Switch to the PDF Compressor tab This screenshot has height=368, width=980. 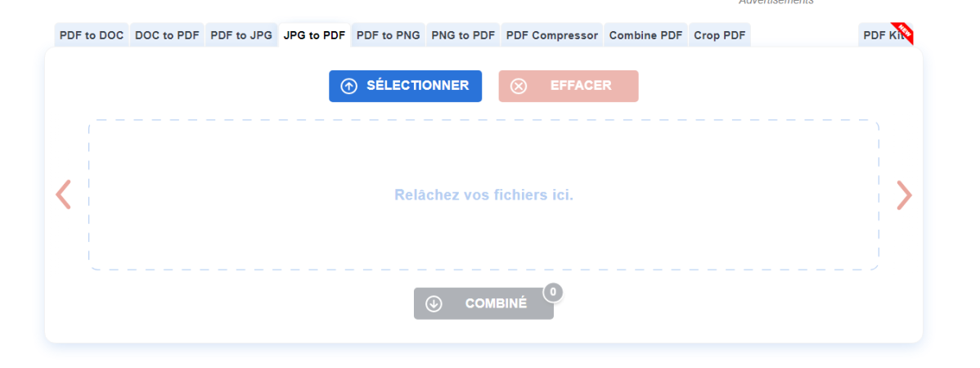click(x=552, y=35)
